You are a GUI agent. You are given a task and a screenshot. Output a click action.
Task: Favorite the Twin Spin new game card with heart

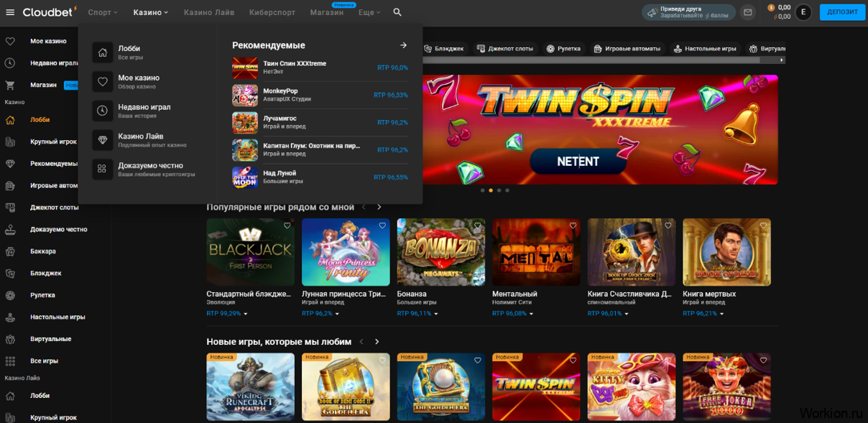pyautogui.click(x=573, y=360)
